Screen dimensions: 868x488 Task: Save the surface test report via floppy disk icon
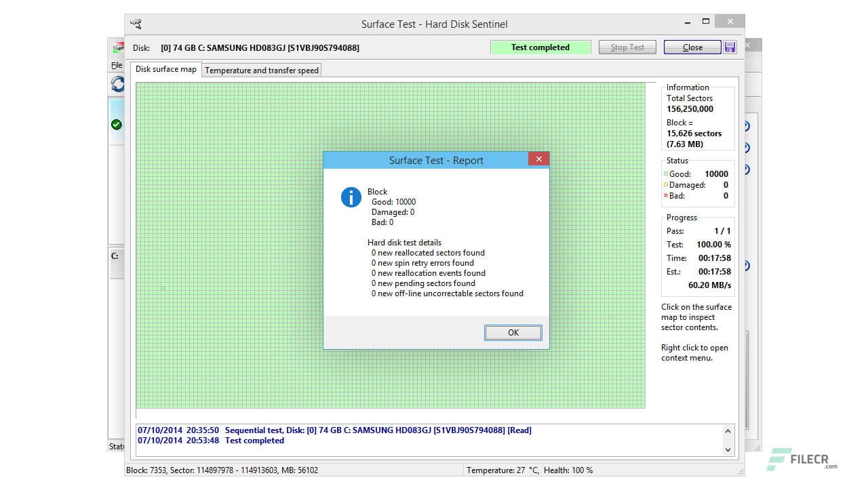pos(730,47)
